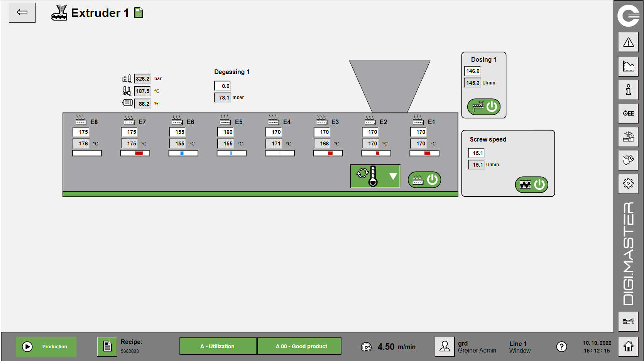The image size is (644, 361).
Task: Edit the E1 setpoint temperature field
Action: point(419,132)
